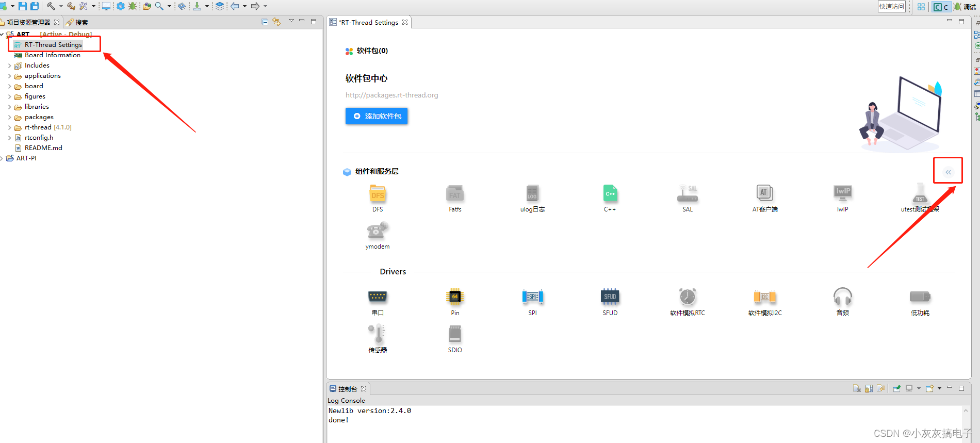
Task: Click the Save All double-floppy icon
Action: pyautogui.click(x=35, y=6)
